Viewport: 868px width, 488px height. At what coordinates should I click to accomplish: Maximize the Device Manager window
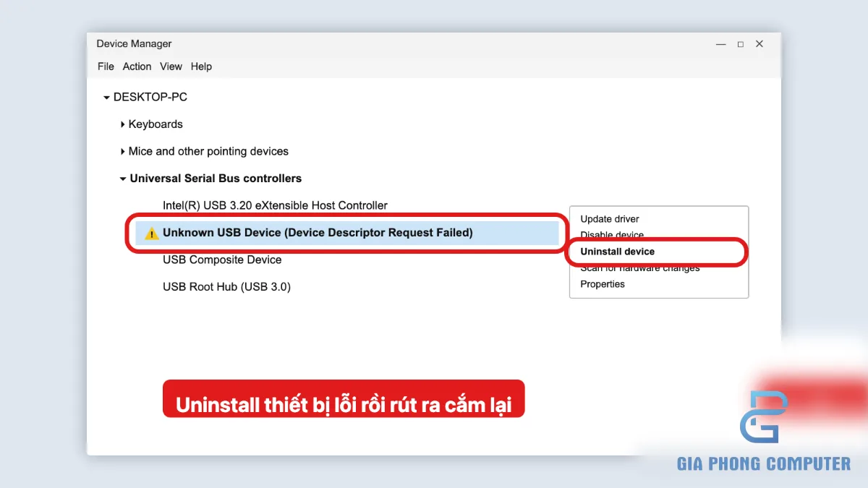[x=740, y=44]
